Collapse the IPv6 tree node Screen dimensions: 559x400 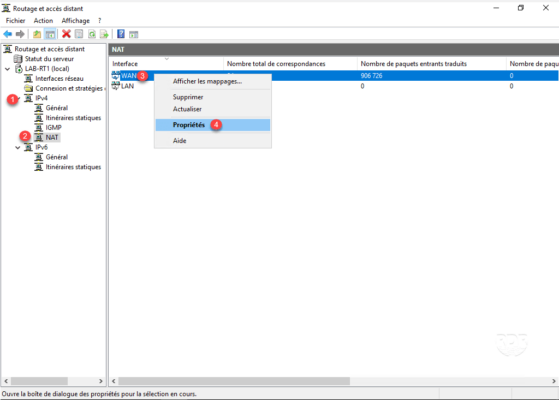(x=18, y=148)
